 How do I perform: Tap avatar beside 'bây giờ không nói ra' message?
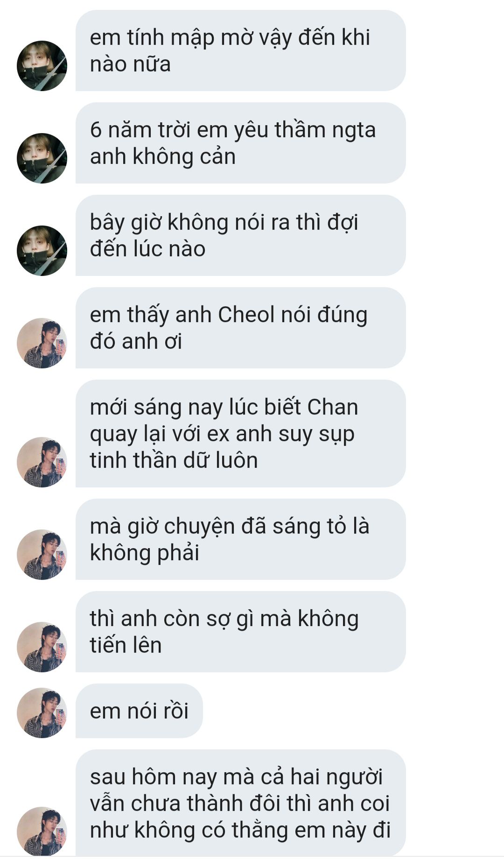coord(42,251)
